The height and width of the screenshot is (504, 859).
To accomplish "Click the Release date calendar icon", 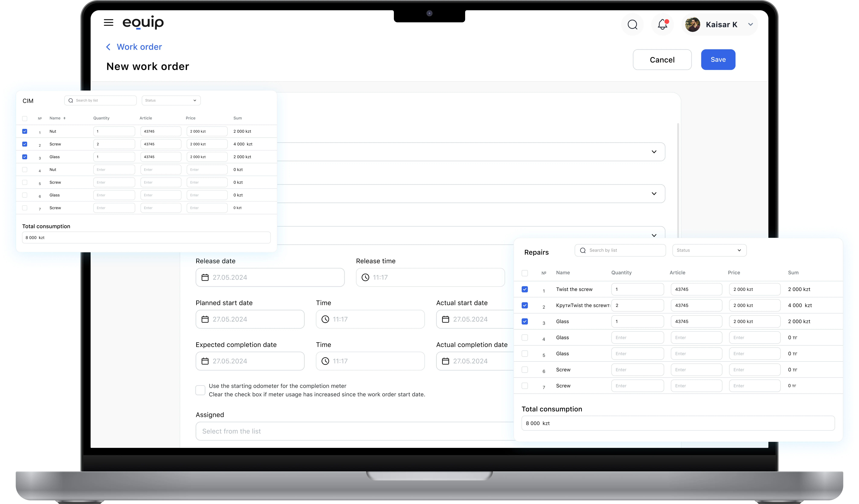I will click(205, 278).
